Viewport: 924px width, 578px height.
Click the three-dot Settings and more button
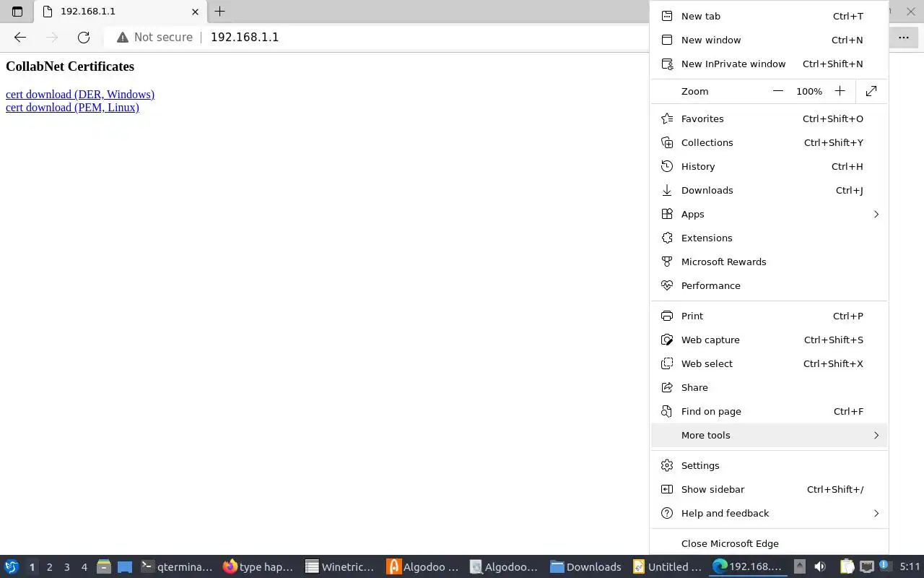pyautogui.click(x=904, y=37)
